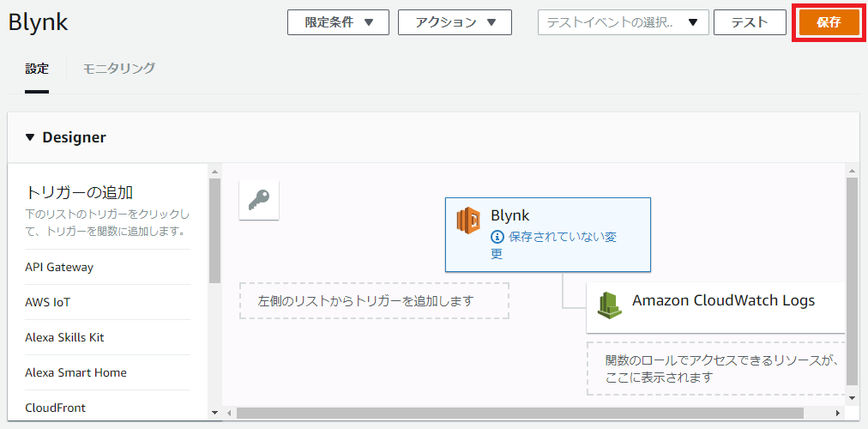Viewport: 868px width, 429px height.
Task: Click the trigger list scrollbar thumb
Action: (214, 230)
